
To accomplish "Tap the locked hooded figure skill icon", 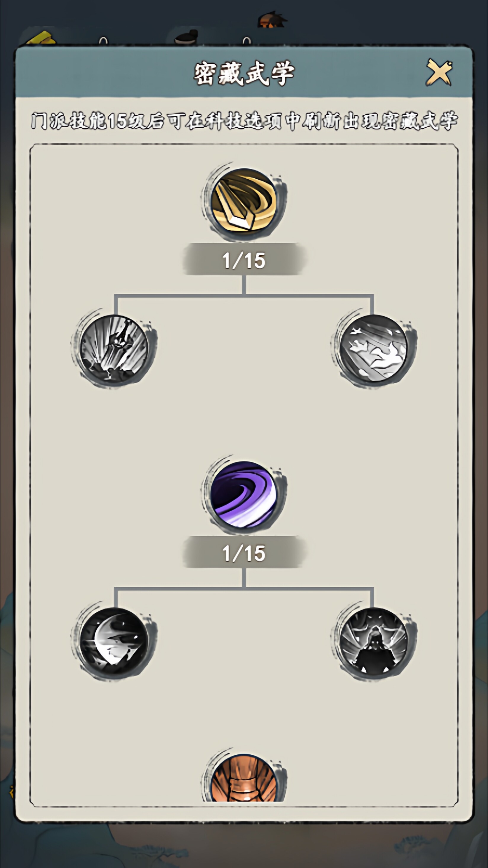I will click(374, 641).
